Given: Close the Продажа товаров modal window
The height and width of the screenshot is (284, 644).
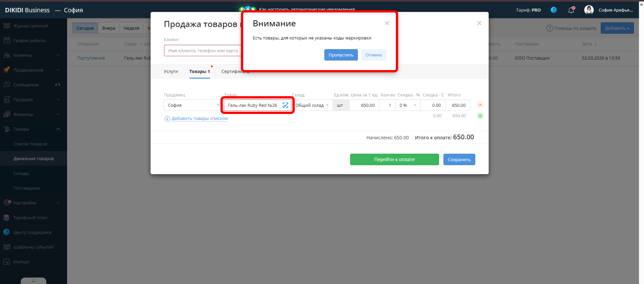Looking at the screenshot, I should coord(479,23).
